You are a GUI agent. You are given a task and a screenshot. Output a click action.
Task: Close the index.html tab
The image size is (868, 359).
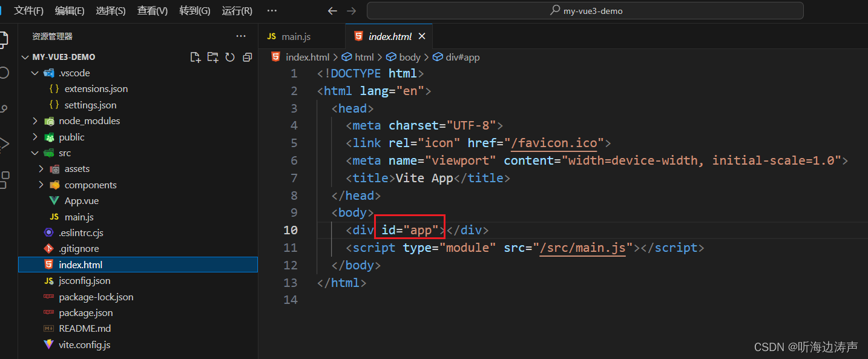point(422,36)
